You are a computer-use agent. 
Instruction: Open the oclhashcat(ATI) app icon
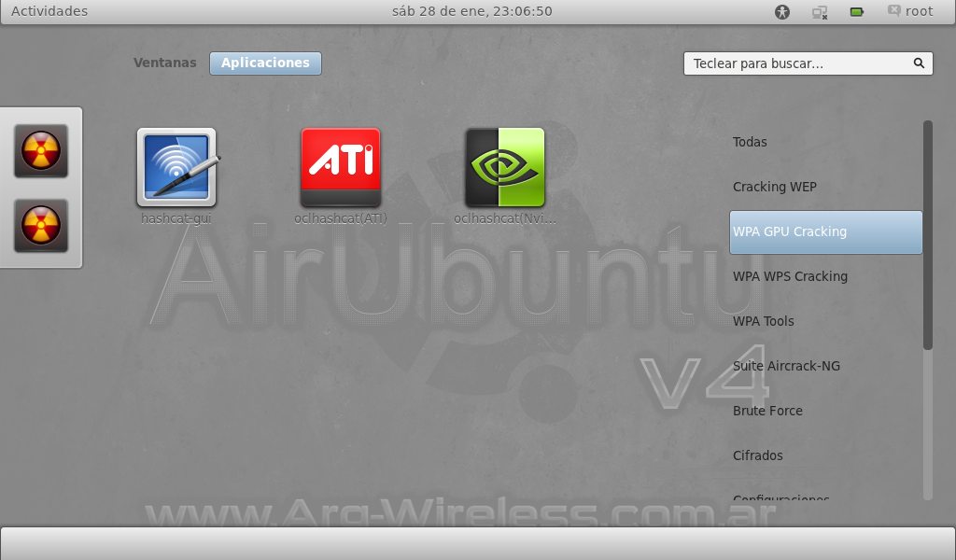(x=340, y=168)
